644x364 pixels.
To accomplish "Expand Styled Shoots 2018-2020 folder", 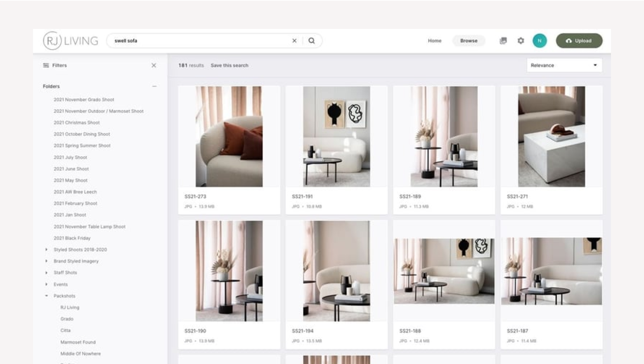I will click(46, 250).
